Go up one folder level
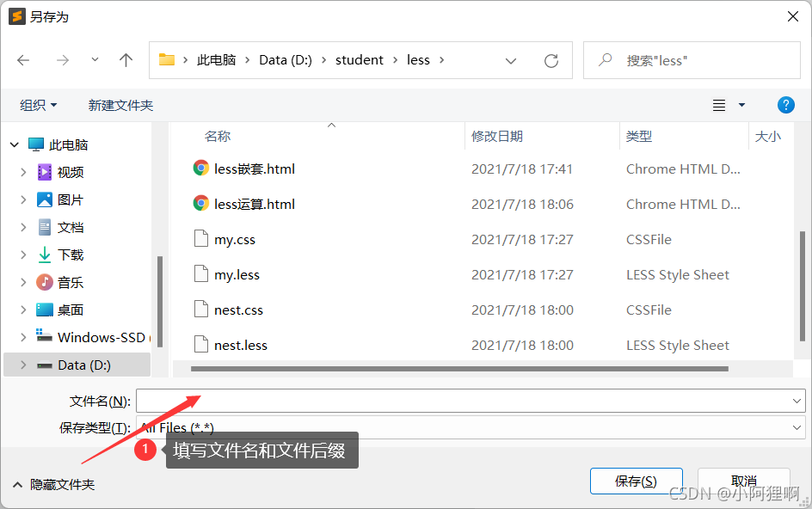Screen dimensions: 812x509 click(126, 60)
